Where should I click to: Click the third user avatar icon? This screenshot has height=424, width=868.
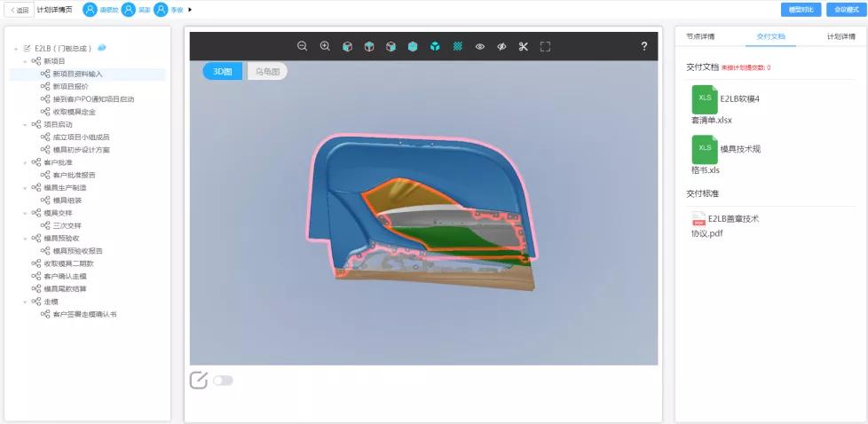(x=162, y=10)
